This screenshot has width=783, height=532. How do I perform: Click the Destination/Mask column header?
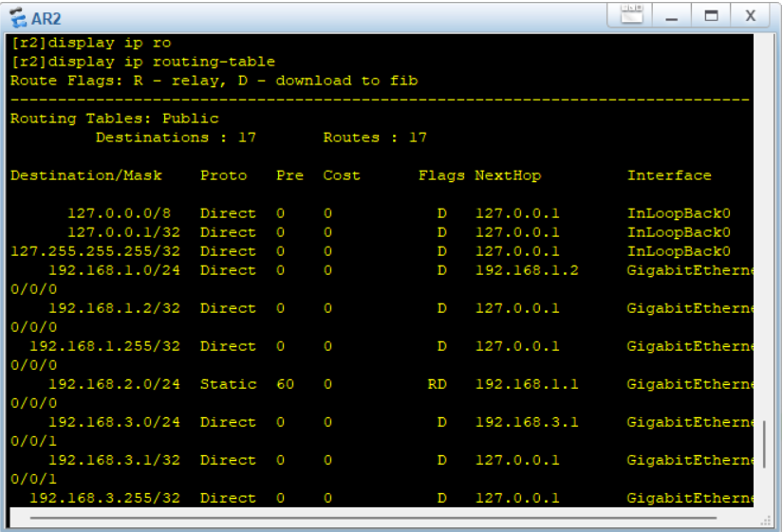[x=86, y=175]
